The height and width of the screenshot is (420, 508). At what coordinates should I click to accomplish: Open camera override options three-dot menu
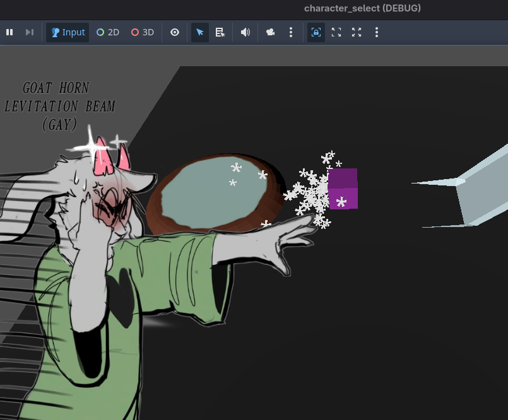[x=291, y=32]
